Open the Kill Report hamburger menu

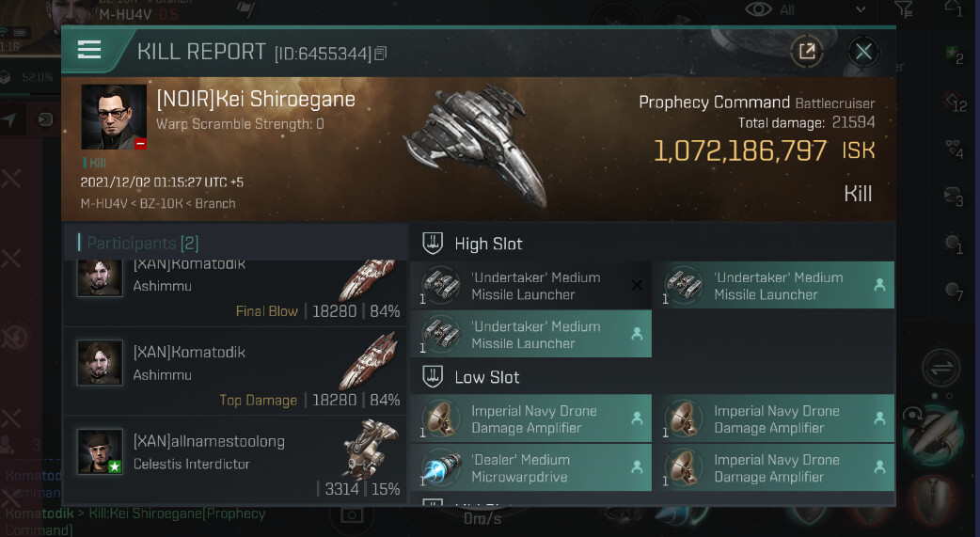click(x=89, y=50)
